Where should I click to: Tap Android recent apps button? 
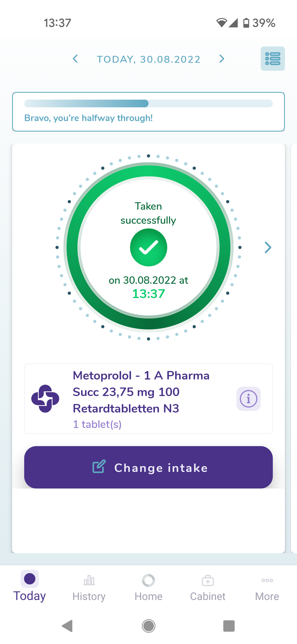pos(229,626)
